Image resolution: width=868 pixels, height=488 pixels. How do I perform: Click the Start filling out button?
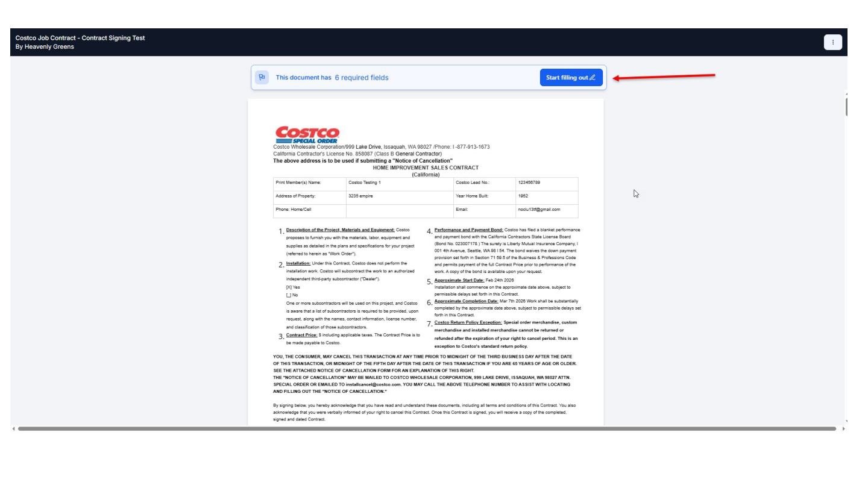pyautogui.click(x=571, y=78)
